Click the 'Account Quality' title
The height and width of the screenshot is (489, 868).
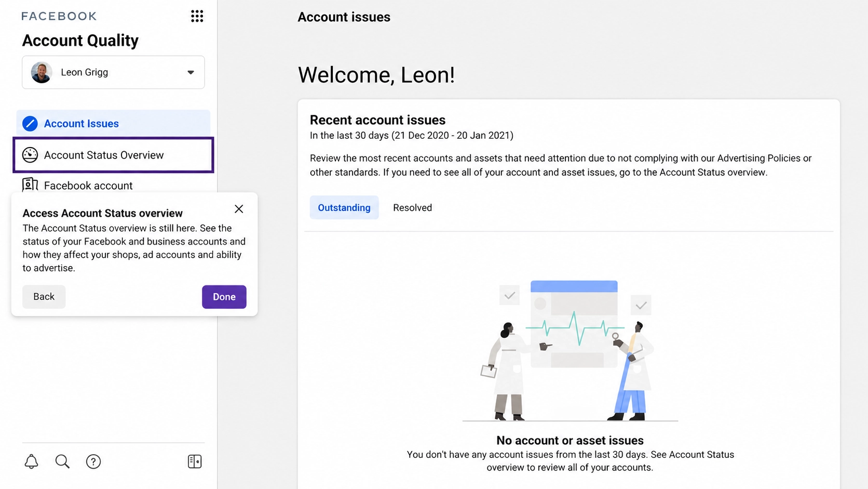coord(80,41)
